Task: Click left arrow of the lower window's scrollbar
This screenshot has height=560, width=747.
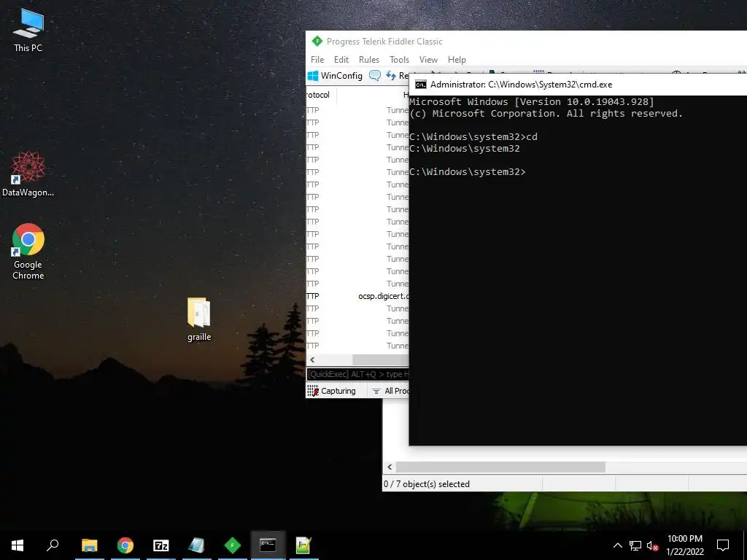Action: pyautogui.click(x=390, y=467)
